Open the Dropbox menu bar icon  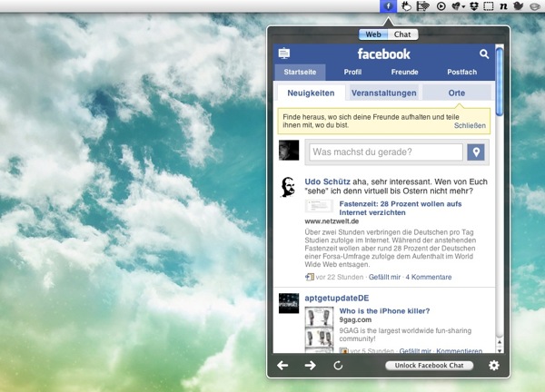[474, 6]
